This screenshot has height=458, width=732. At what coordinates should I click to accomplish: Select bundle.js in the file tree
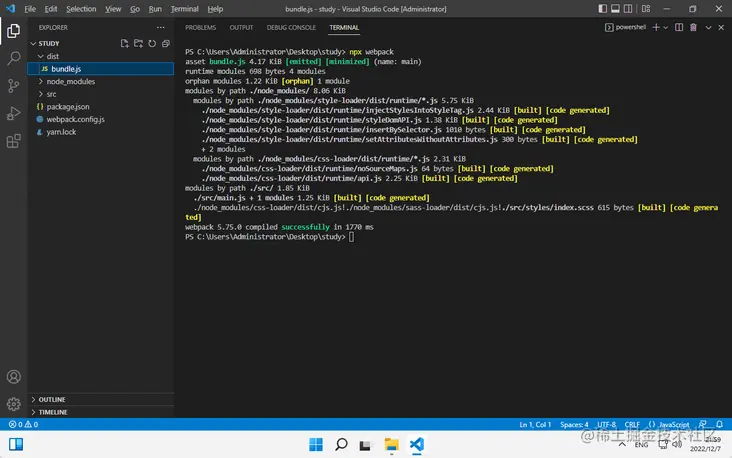pos(101,69)
